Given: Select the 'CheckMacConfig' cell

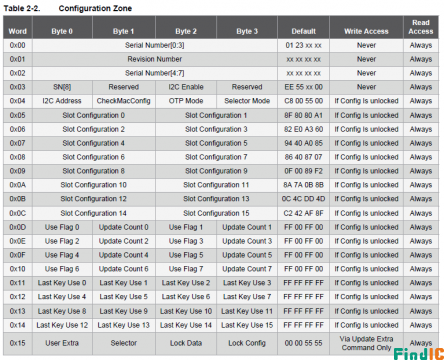Looking at the screenshot, I should click(x=124, y=101).
